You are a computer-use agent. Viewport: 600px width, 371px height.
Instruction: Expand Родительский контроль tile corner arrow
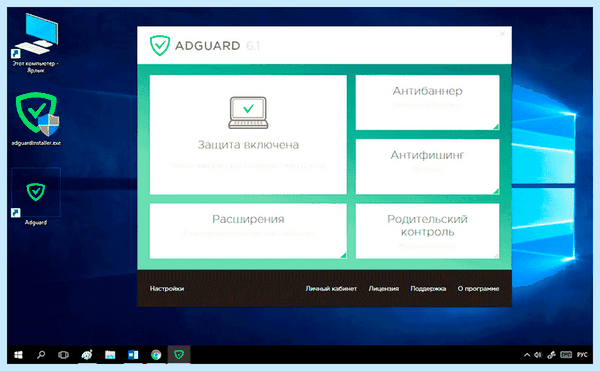pyautogui.click(x=496, y=255)
